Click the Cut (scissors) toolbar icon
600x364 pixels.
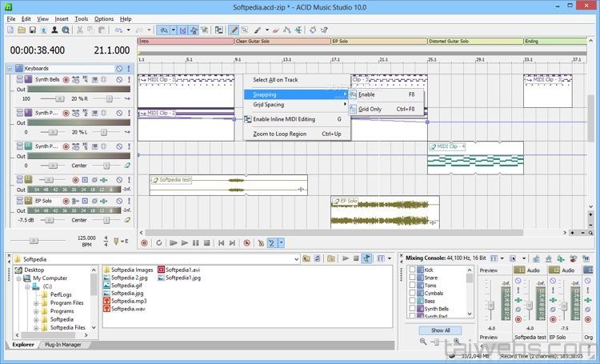pos(80,30)
